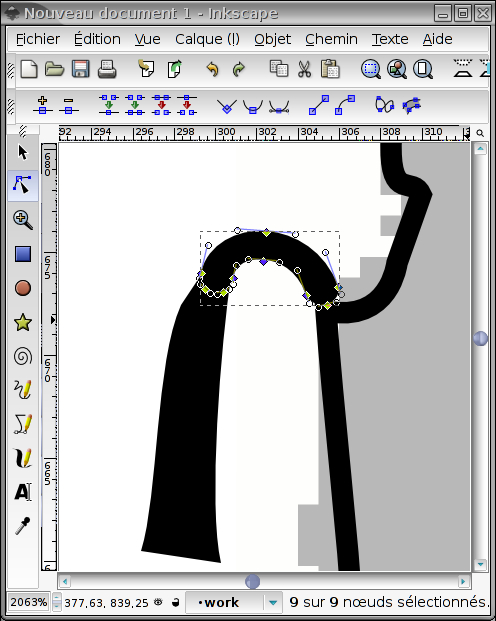Expand the toolbox handle above the arrow tool

(x=23, y=131)
